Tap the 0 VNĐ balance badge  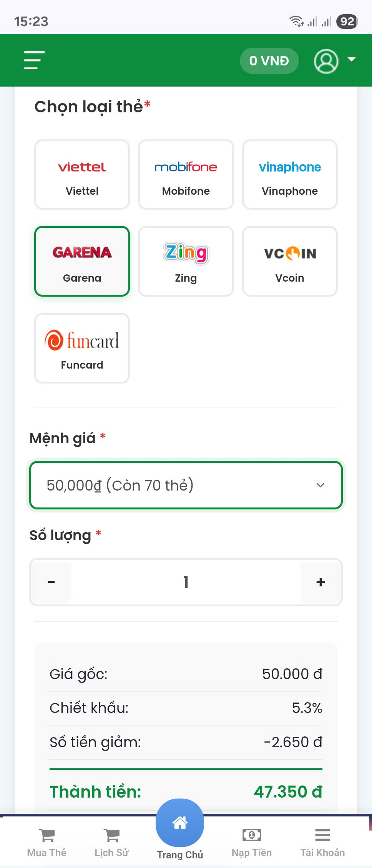click(x=269, y=61)
